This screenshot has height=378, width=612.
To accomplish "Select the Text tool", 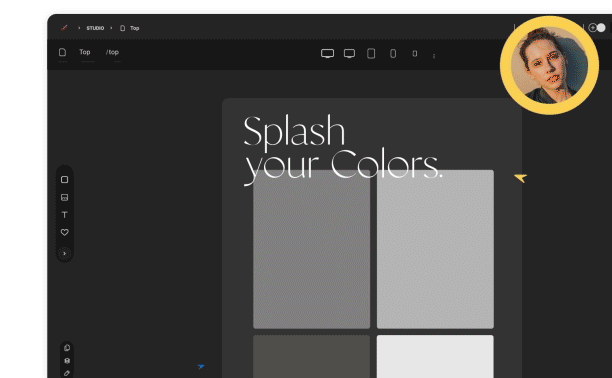I will click(65, 215).
